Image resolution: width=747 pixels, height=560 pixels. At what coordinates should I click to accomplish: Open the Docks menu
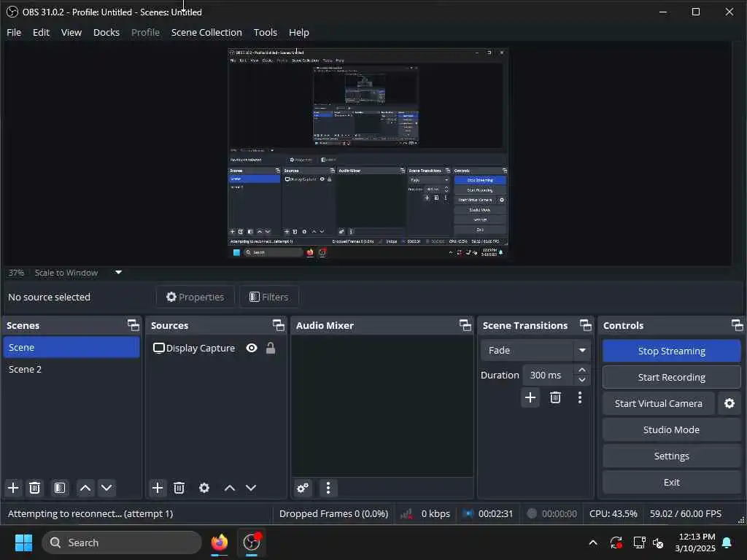(107, 32)
